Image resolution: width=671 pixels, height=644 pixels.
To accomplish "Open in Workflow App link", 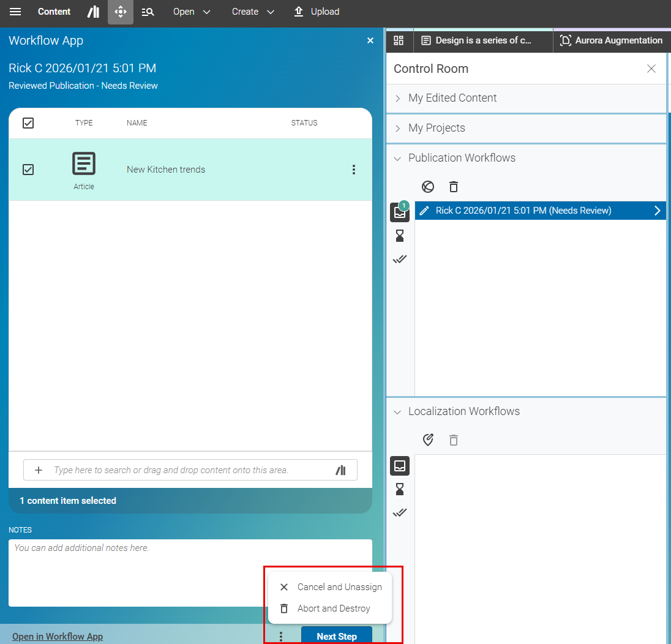I will point(57,636).
